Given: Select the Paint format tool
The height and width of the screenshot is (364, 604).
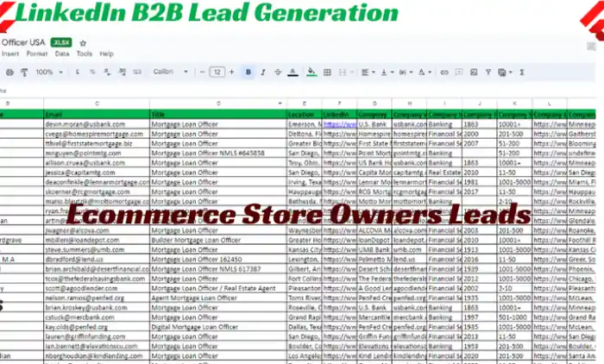Looking at the screenshot, I should point(24,72).
